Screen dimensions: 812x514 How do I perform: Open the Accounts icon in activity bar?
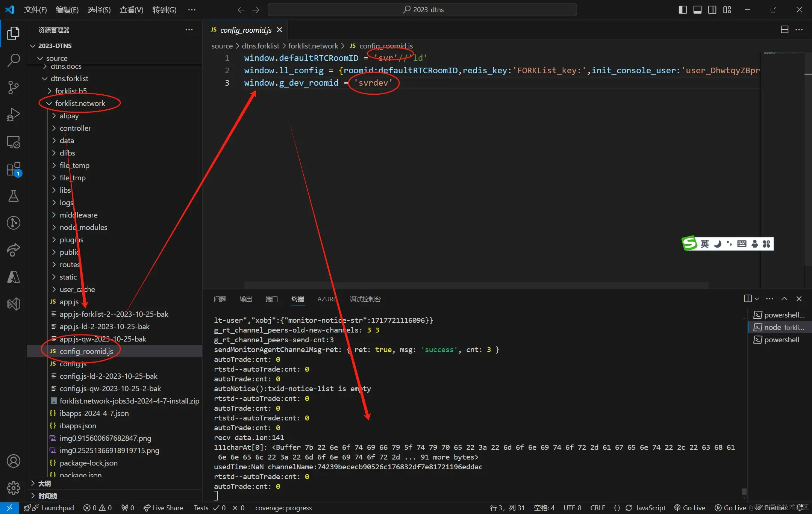(14, 461)
